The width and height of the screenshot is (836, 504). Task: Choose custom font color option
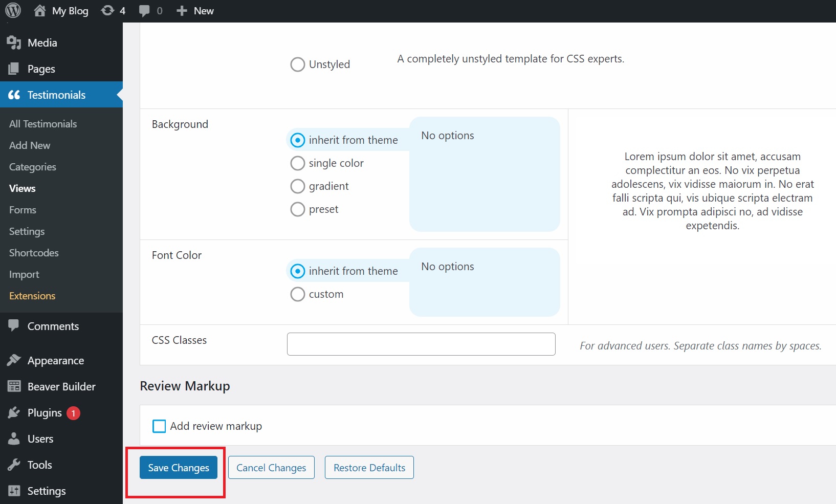point(297,294)
